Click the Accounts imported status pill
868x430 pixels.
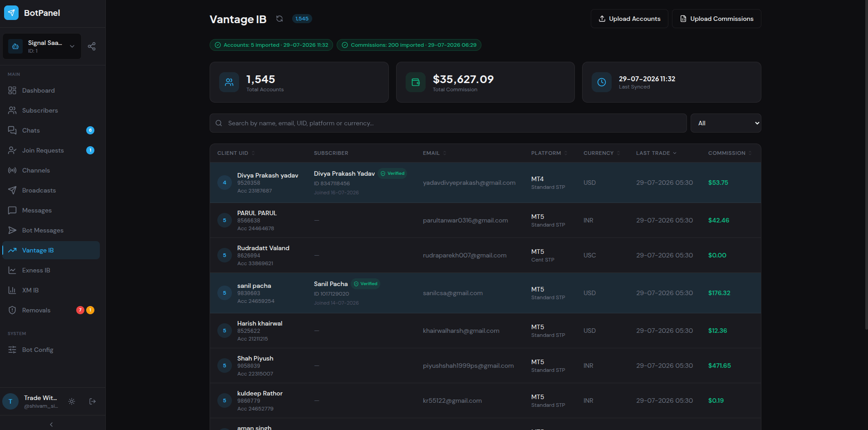pyautogui.click(x=271, y=45)
